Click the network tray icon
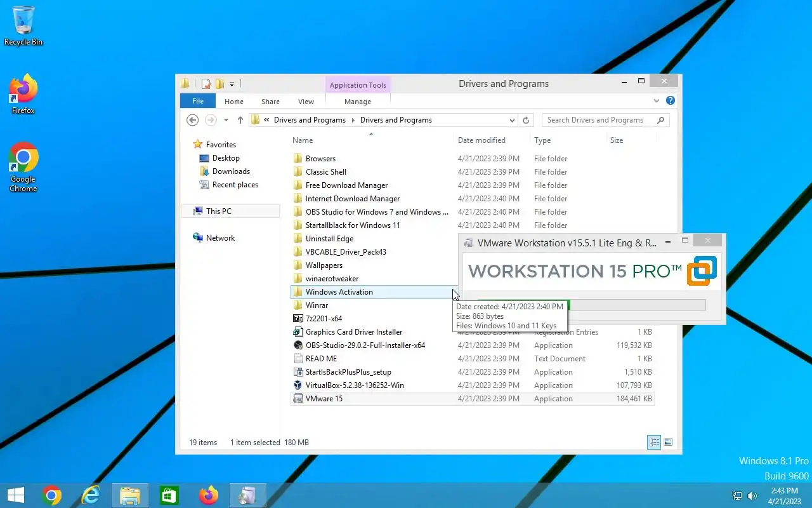The width and height of the screenshot is (812, 508). (737, 496)
